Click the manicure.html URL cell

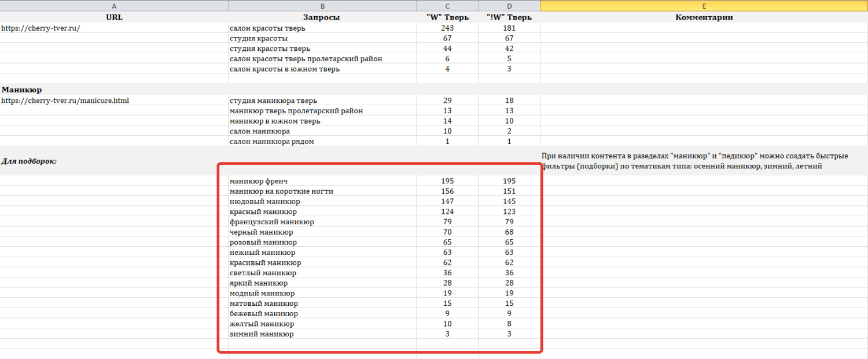tap(65, 101)
